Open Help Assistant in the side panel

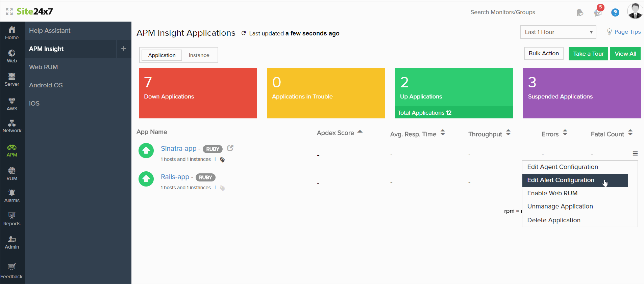click(x=78, y=31)
